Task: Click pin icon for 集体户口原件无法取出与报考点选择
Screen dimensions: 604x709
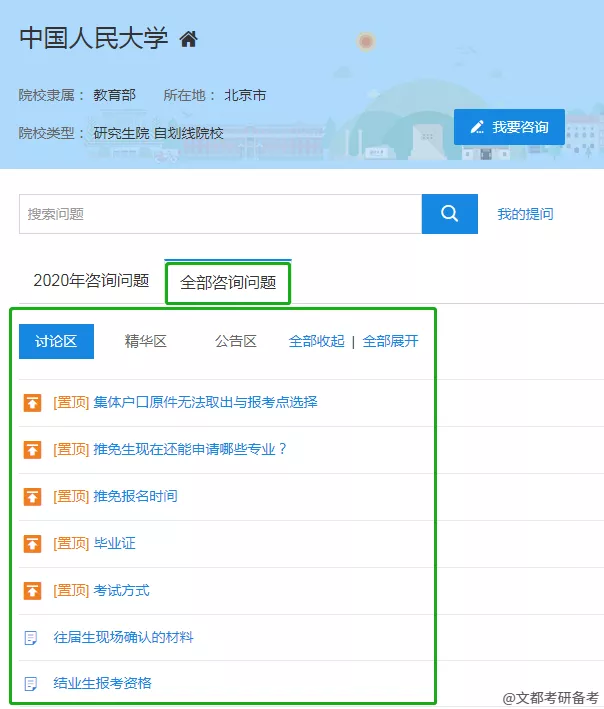Action: click(32, 402)
